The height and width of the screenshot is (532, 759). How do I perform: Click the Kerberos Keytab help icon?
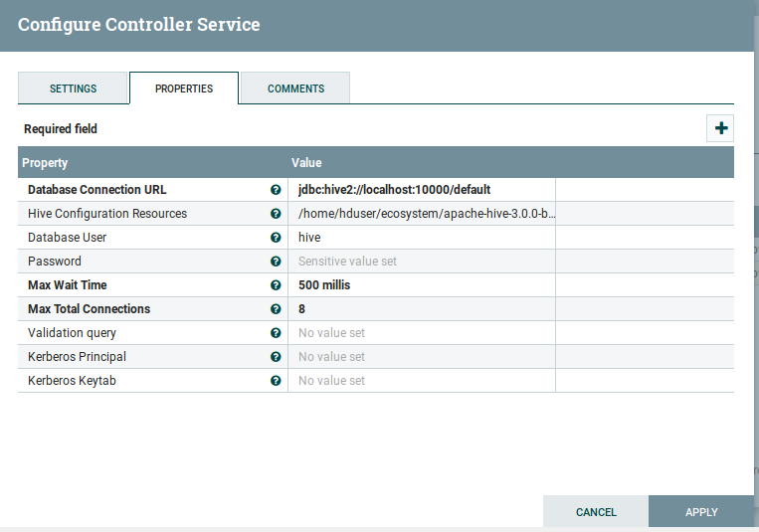276,381
